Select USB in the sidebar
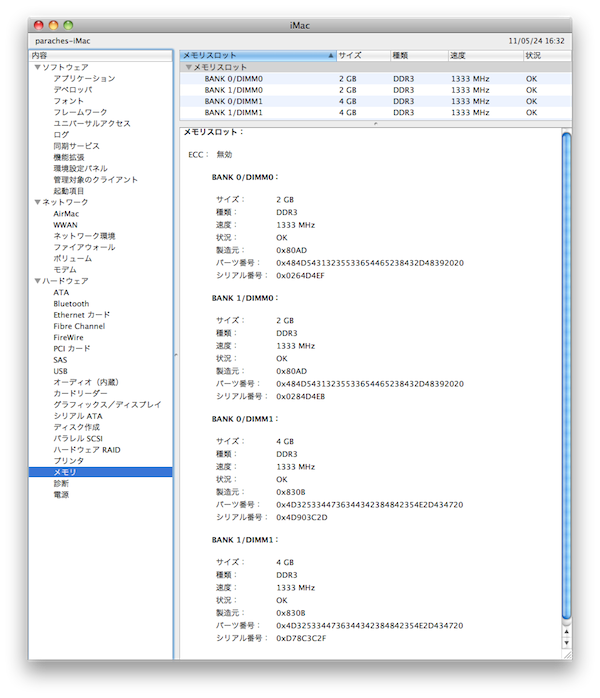 click(61, 371)
